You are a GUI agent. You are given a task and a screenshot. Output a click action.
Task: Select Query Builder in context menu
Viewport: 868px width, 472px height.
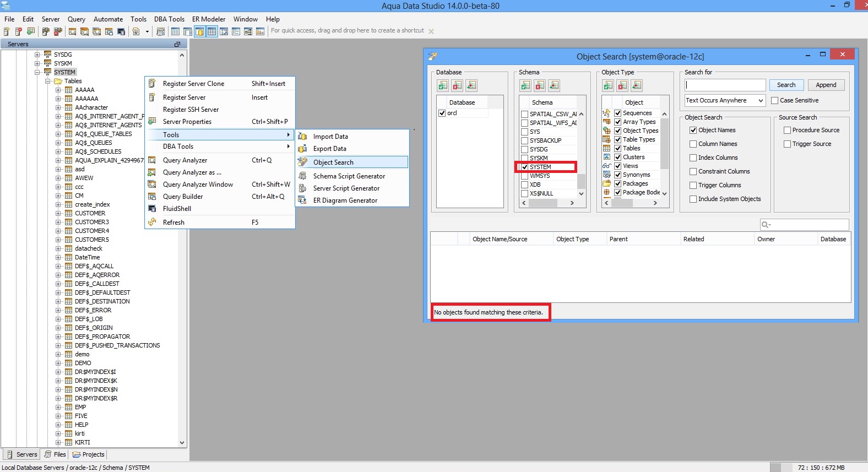(x=220, y=197)
